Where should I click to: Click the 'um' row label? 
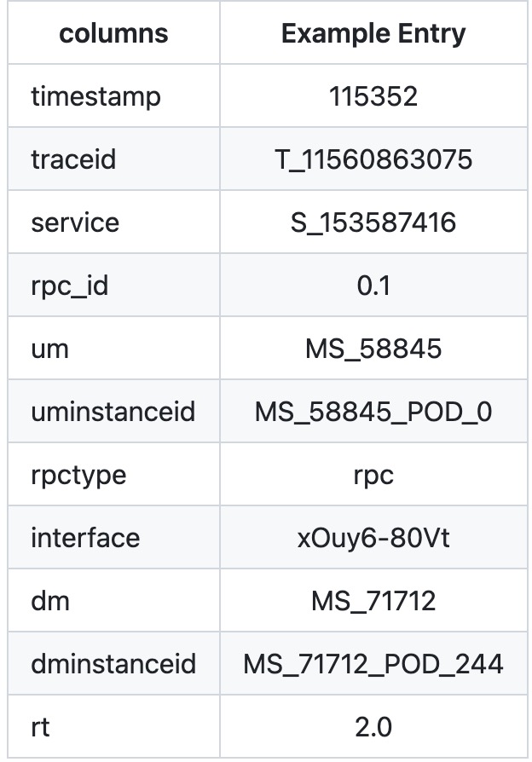(x=49, y=349)
